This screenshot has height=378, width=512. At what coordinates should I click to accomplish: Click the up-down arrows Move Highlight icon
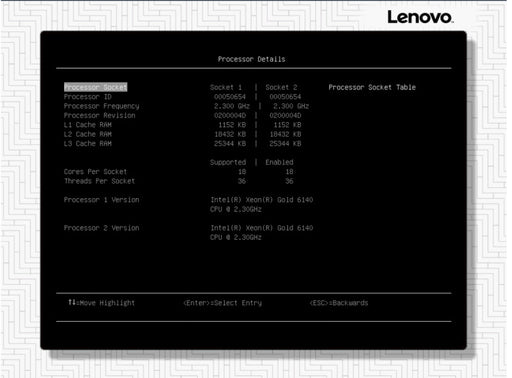[x=72, y=302]
